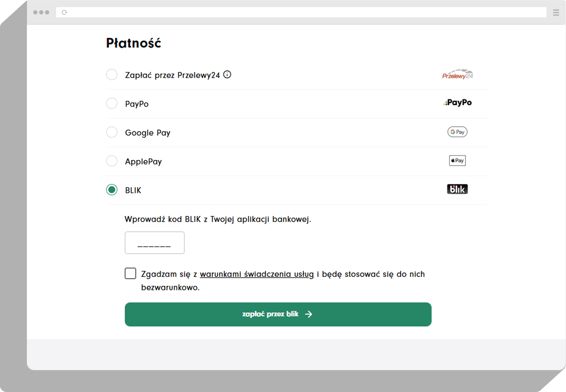The height and width of the screenshot is (392, 566).
Task: Open the browser hamburger menu
Action: pos(556,12)
